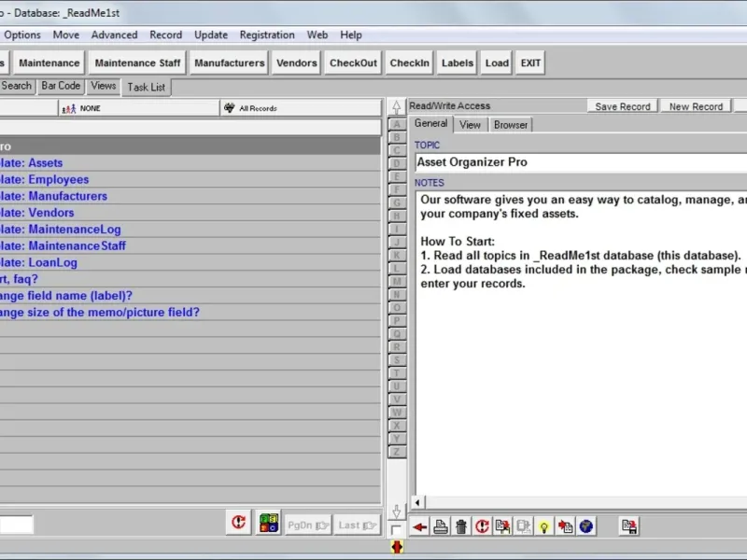
Task: Jump to letter A in the alphabet index
Action: (x=397, y=124)
